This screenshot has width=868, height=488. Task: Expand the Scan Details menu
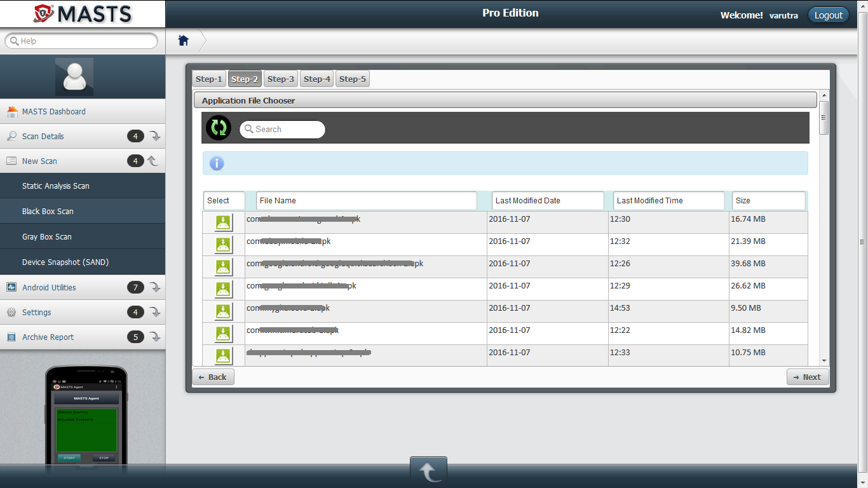(x=154, y=136)
